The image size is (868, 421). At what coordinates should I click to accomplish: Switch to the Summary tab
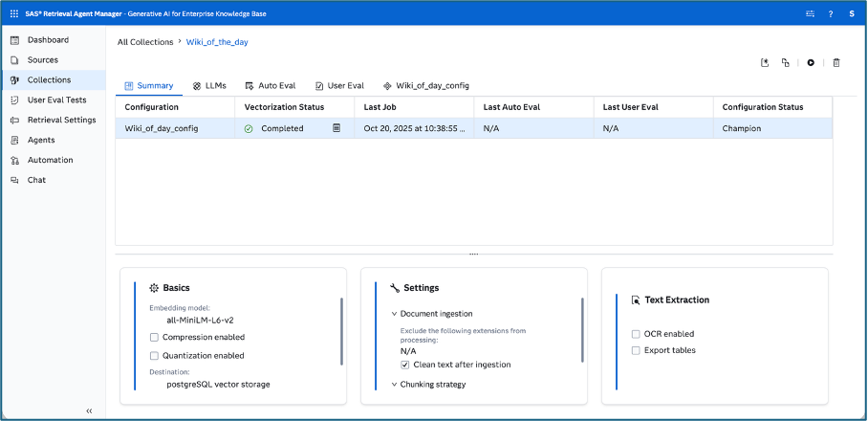pyautogui.click(x=149, y=86)
